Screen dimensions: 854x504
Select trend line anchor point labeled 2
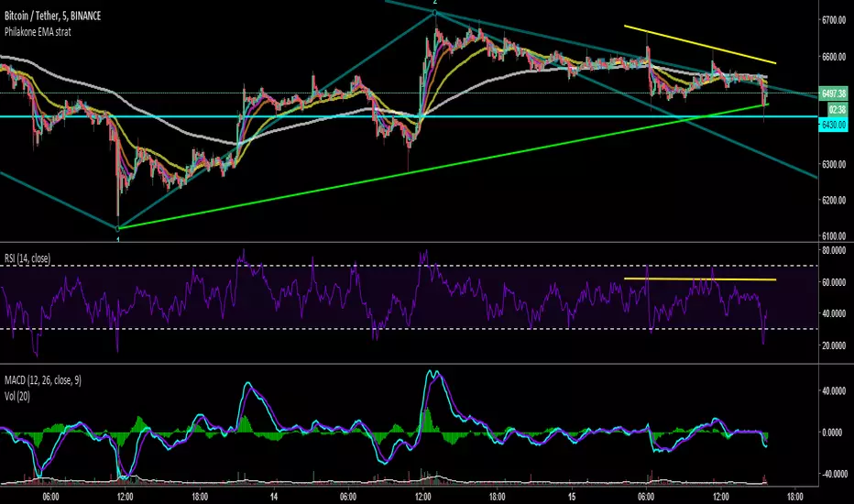point(434,12)
